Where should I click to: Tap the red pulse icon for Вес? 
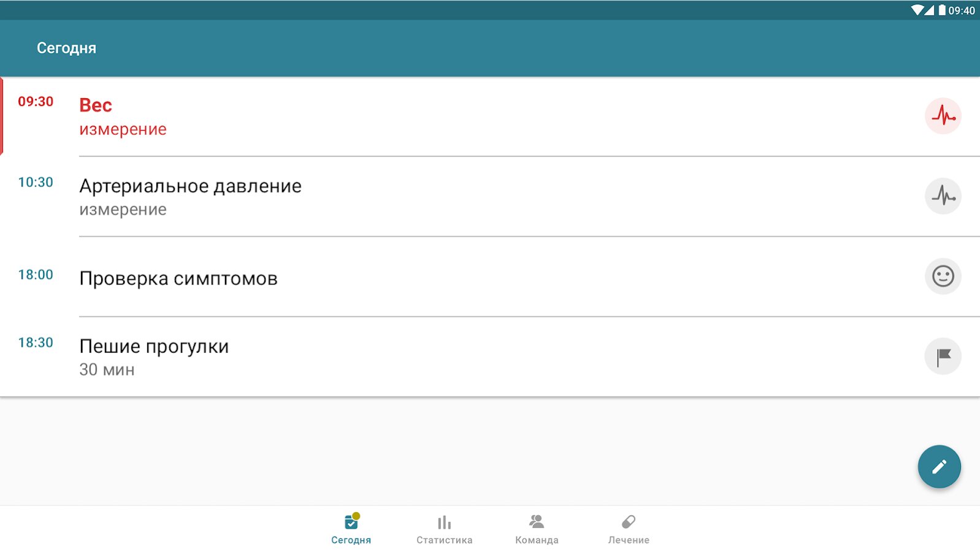[943, 116]
